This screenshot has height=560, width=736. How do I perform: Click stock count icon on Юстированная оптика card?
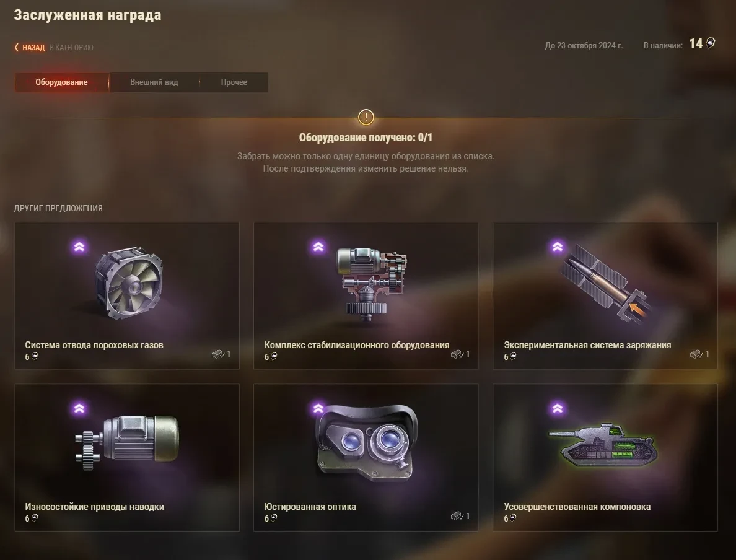(457, 516)
